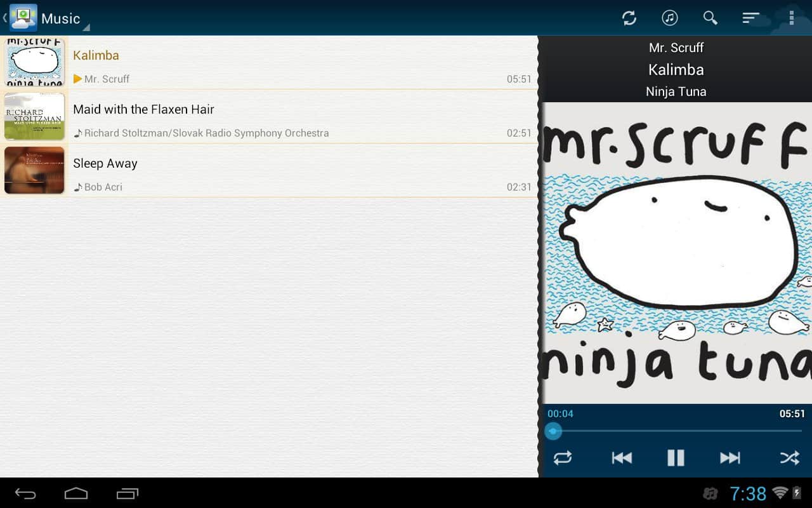812x508 pixels.
Task: Select the Sleep Away song
Action: [105, 163]
